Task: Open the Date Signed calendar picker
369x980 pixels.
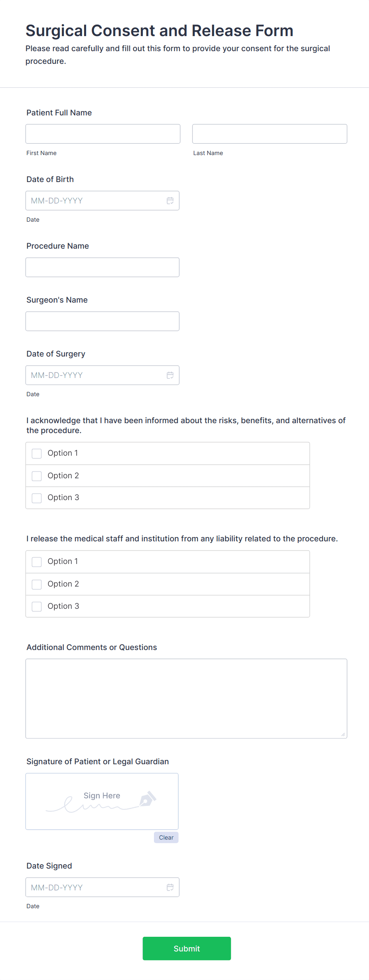Action: pyautogui.click(x=171, y=887)
